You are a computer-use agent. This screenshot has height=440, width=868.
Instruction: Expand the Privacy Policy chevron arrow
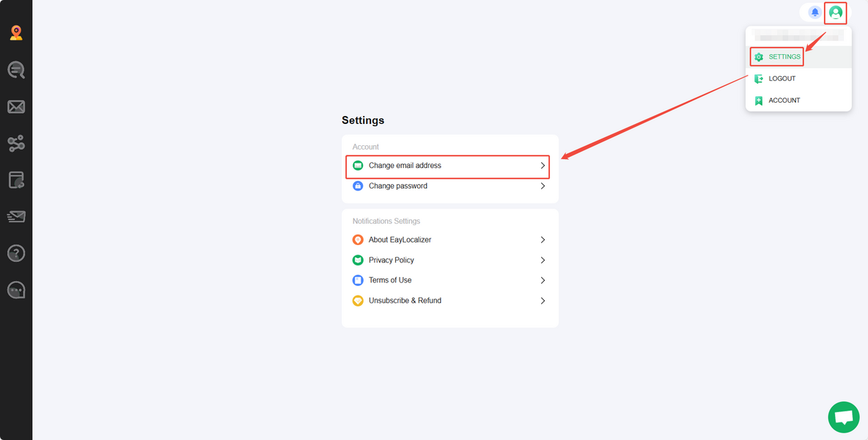[542, 260]
